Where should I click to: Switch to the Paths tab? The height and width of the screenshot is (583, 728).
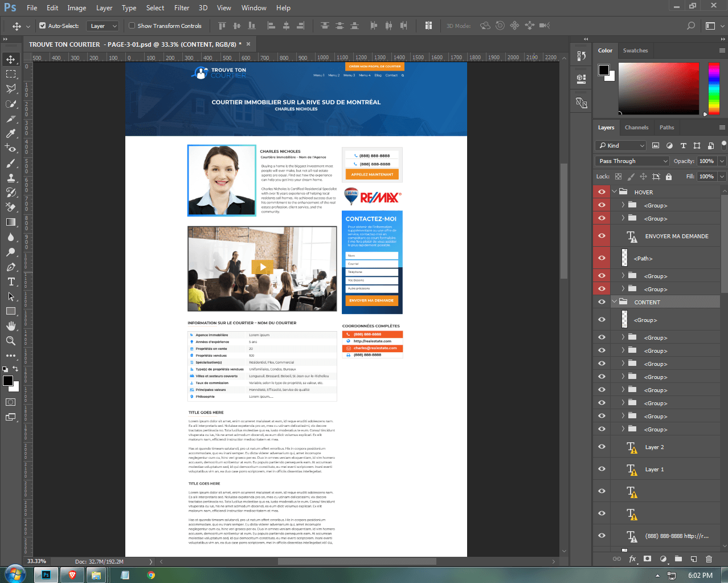[x=666, y=128]
